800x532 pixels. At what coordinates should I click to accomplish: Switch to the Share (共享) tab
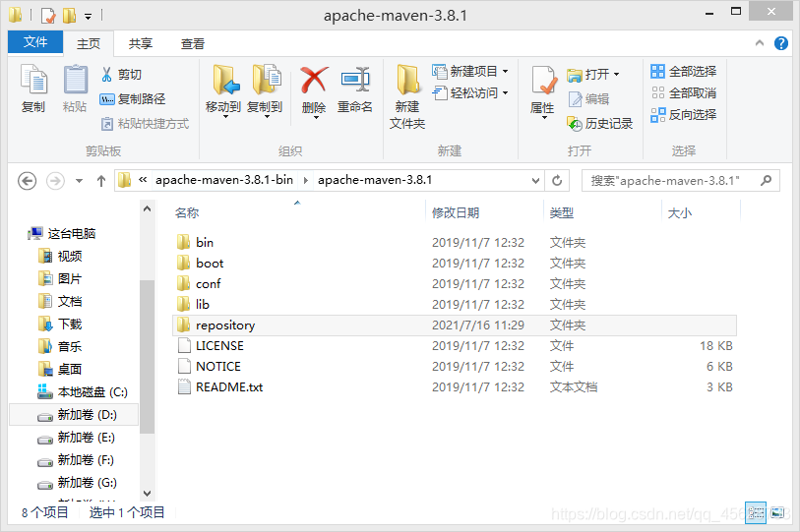(141, 44)
